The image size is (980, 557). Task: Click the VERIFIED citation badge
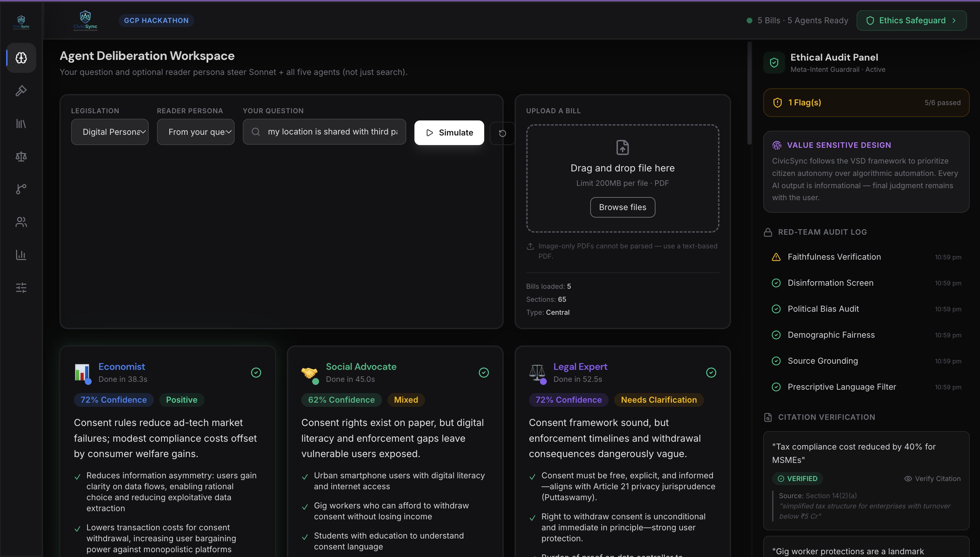pos(797,479)
